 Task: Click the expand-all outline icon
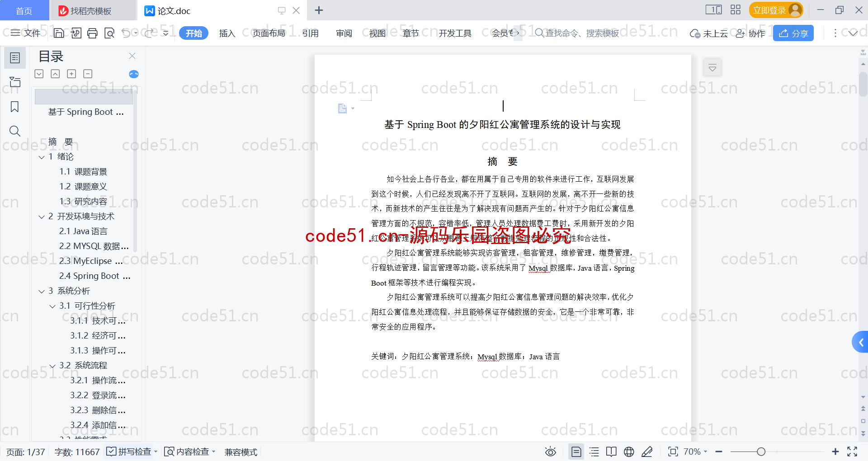[x=39, y=74]
